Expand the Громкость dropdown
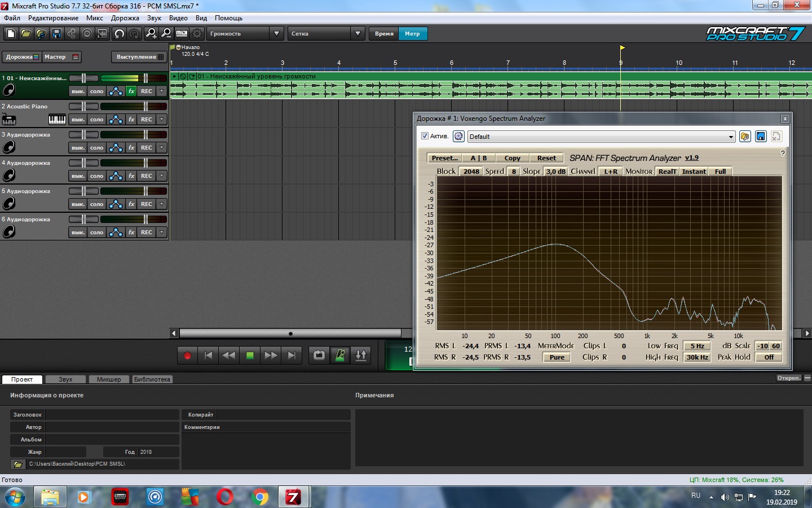812x508 pixels. pyautogui.click(x=276, y=34)
